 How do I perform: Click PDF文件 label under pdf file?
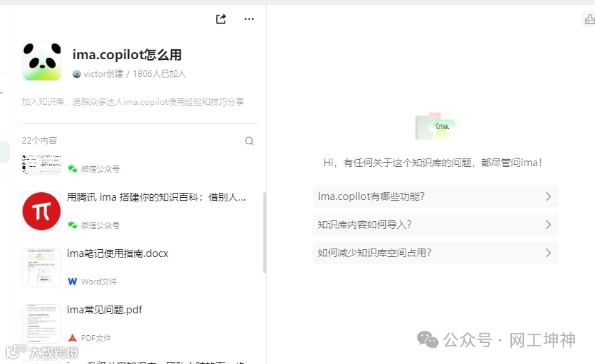click(96, 338)
